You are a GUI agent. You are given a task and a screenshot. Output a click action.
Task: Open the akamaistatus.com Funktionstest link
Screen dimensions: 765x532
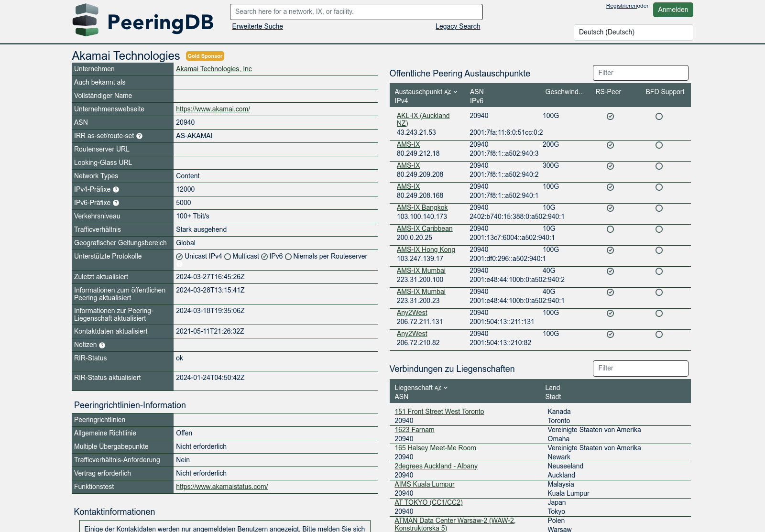[222, 487]
